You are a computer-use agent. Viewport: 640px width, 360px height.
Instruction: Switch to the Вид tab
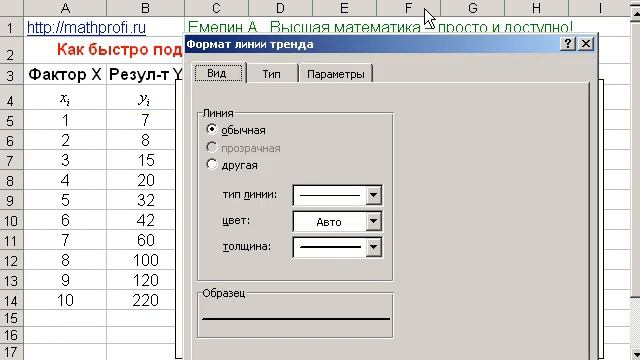[218, 73]
